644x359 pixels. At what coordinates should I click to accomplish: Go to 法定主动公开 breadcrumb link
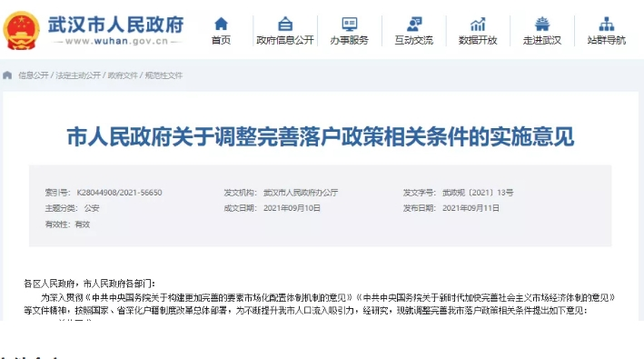pyautogui.click(x=78, y=75)
